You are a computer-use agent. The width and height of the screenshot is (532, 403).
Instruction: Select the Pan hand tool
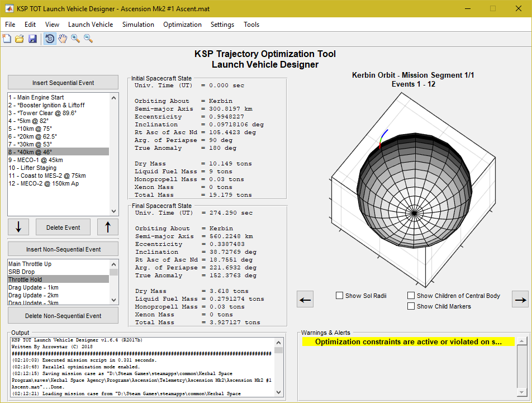63,39
